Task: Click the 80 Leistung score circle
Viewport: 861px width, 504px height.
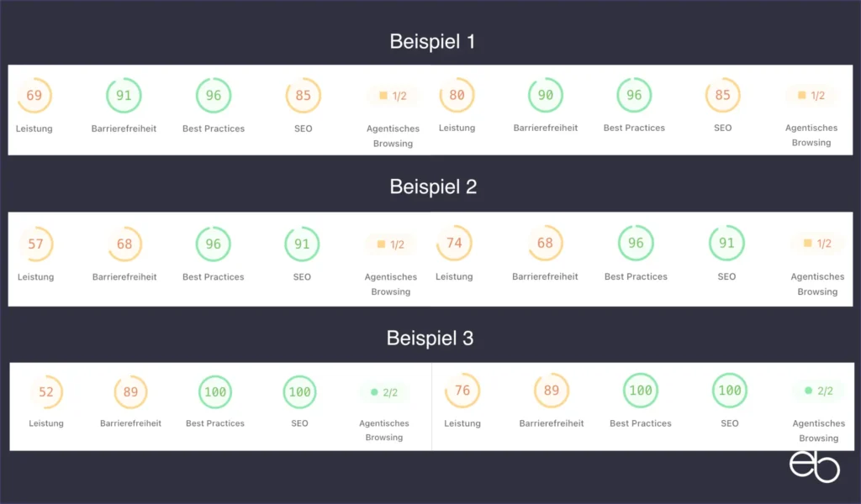Action: (457, 95)
